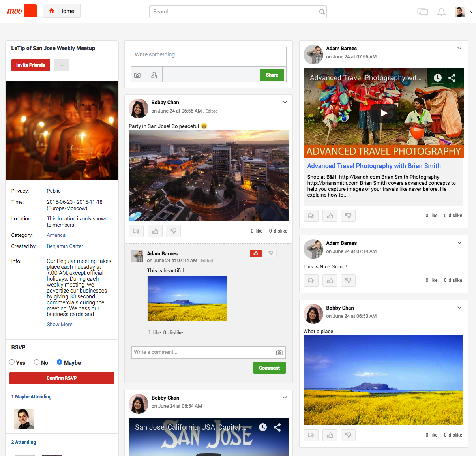Like the travel photography video post

330,216
